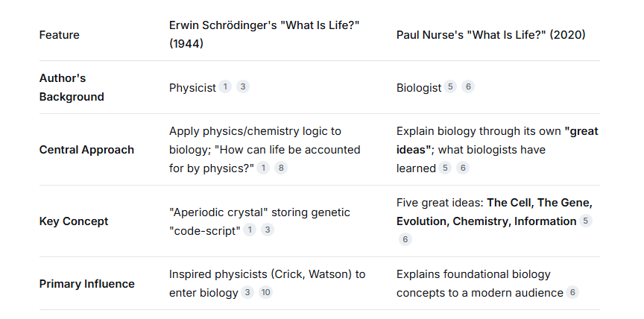Click citation 6 after 'learned'
Viewport: 644px width, 319px height.
pos(463,168)
